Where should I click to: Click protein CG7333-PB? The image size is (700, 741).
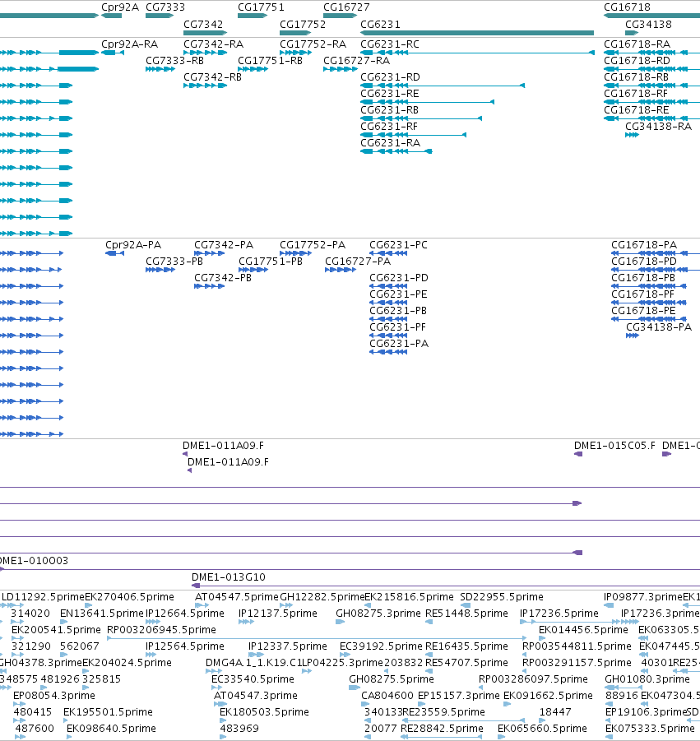174,262
